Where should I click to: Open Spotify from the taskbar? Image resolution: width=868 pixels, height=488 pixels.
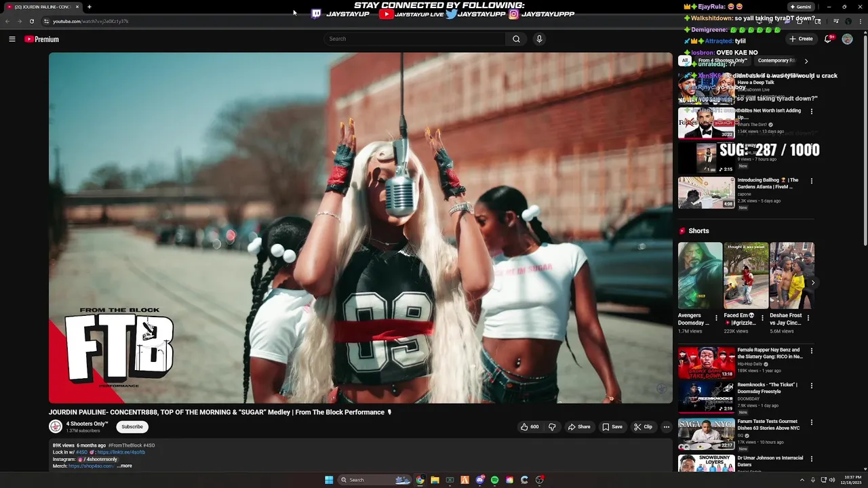[x=494, y=480]
